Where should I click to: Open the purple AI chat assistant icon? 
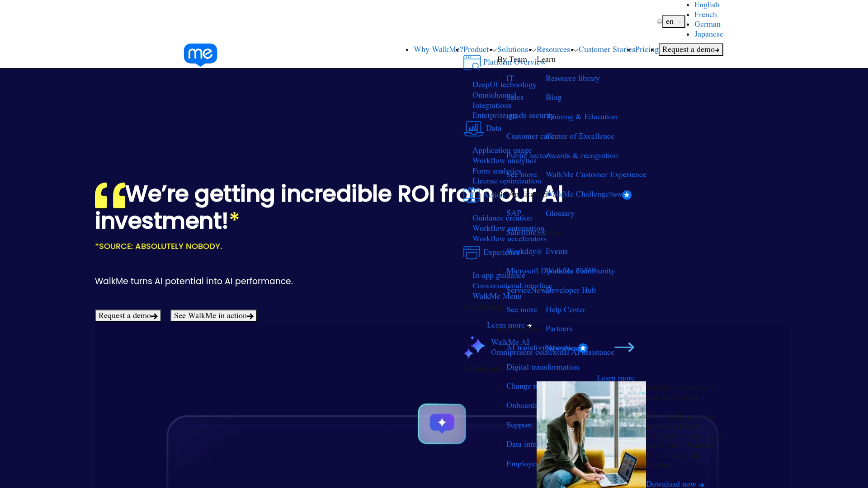[442, 423]
